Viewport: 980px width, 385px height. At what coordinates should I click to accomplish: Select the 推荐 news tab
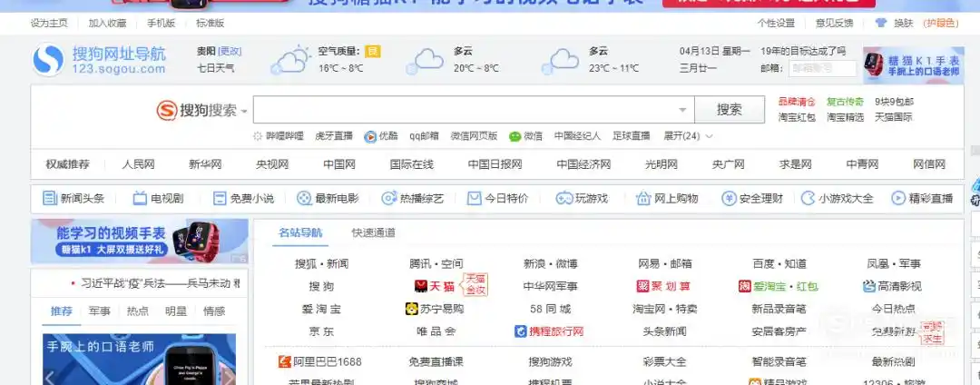tap(62, 311)
